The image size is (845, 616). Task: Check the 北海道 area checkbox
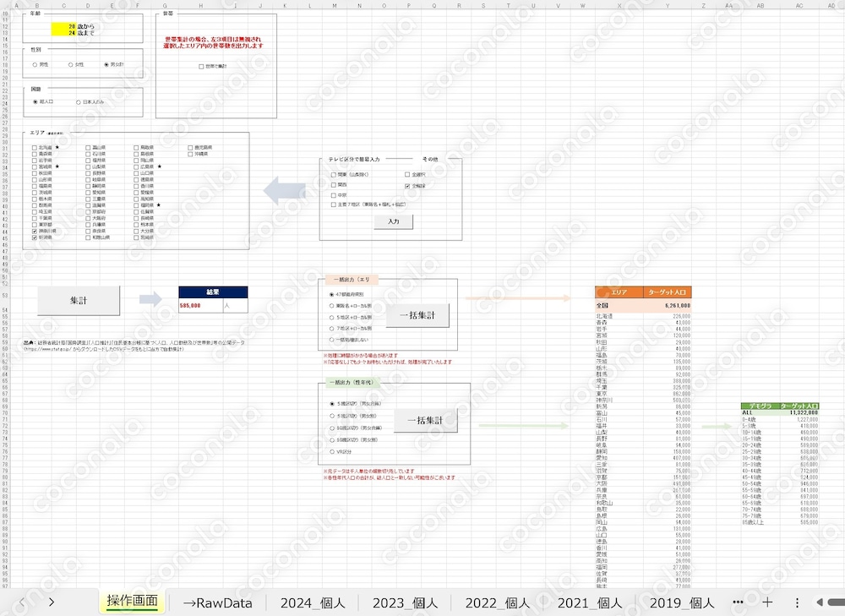coord(35,147)
